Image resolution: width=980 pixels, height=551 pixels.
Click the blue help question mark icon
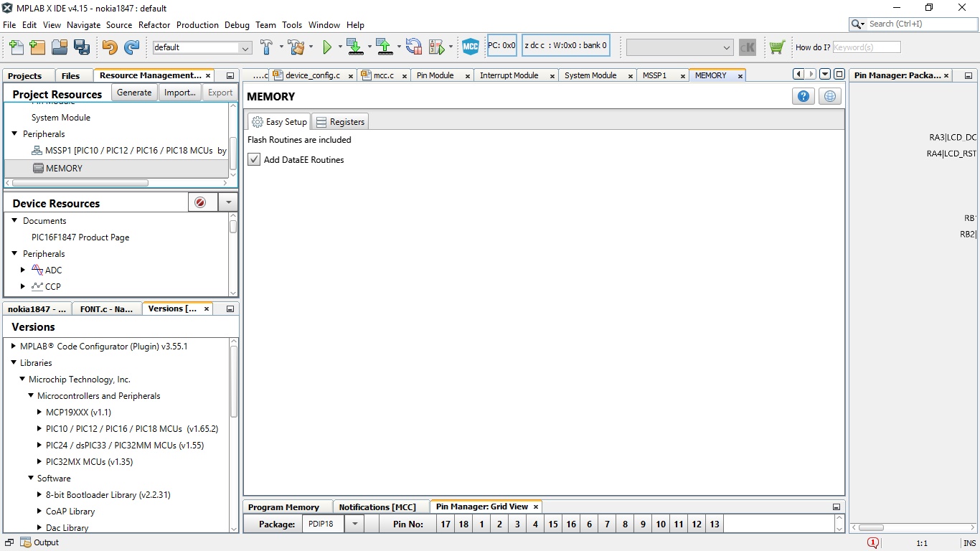tap(803, 96)
